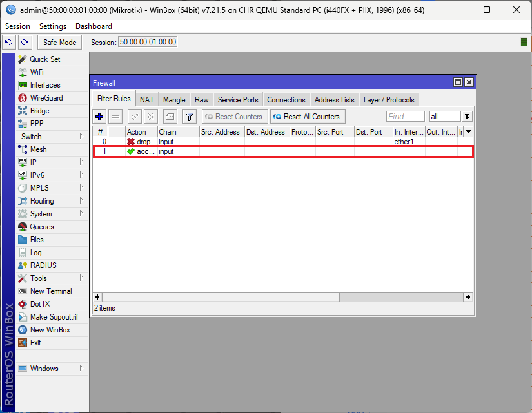Maximize the Firewall inner window

coord(458,82)
